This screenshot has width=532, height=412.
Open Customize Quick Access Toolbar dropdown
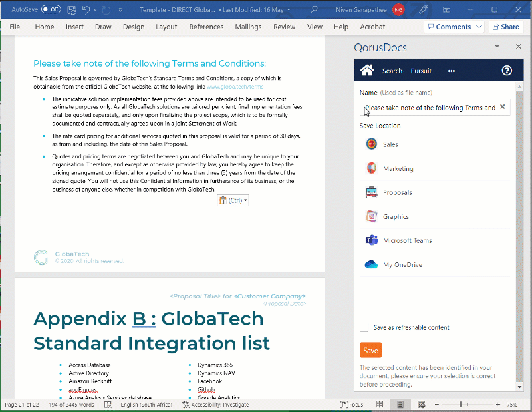pos(120,10)
